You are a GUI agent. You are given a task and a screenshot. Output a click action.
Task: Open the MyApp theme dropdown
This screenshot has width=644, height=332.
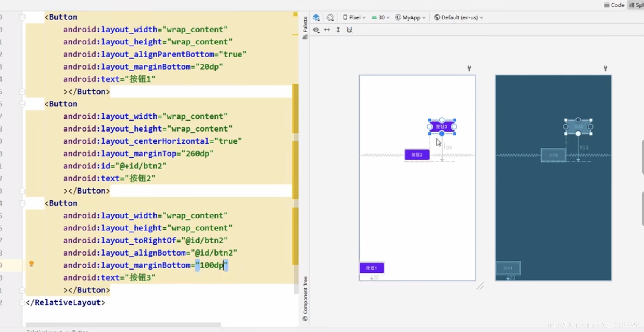pos(410,17)
